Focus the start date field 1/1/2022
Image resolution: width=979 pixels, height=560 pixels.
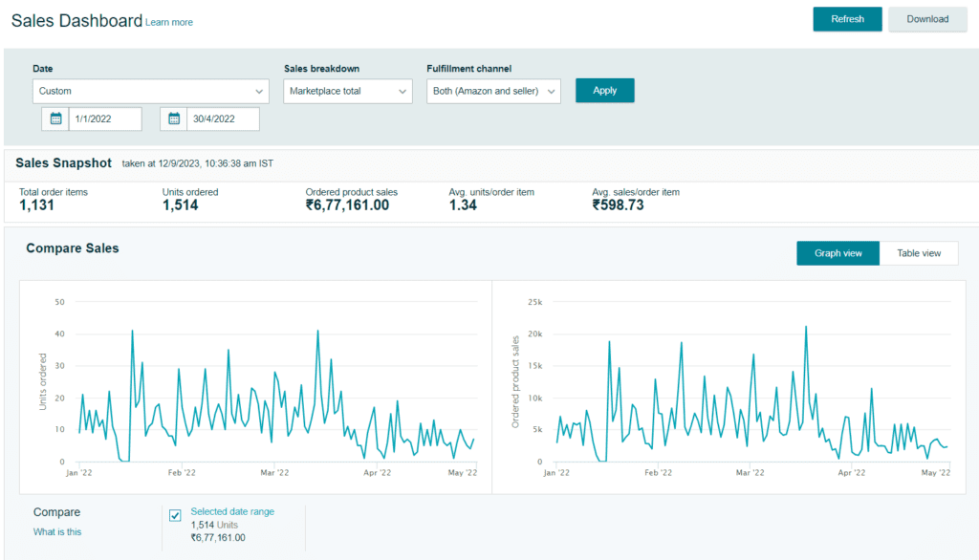(x=105, y=118)
